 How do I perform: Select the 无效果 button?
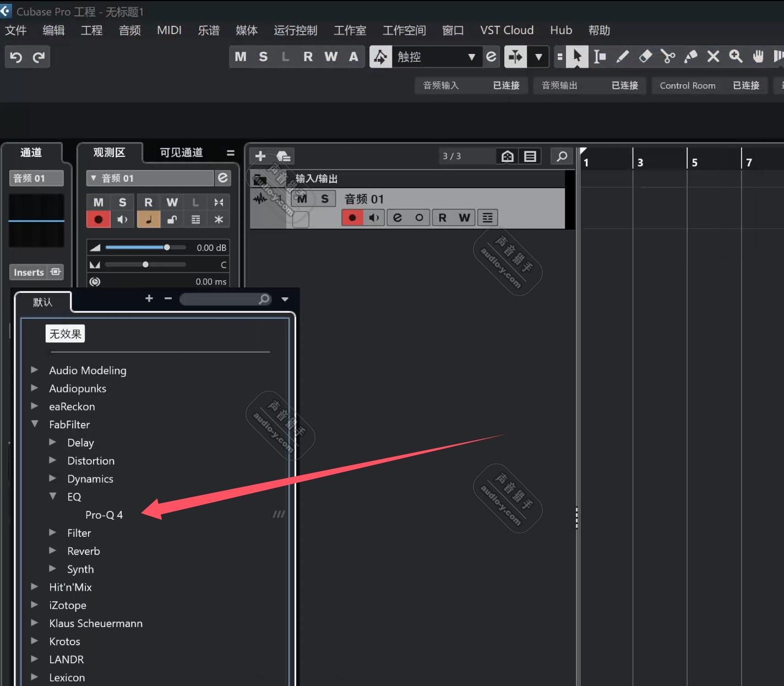(x=65, y=334)
